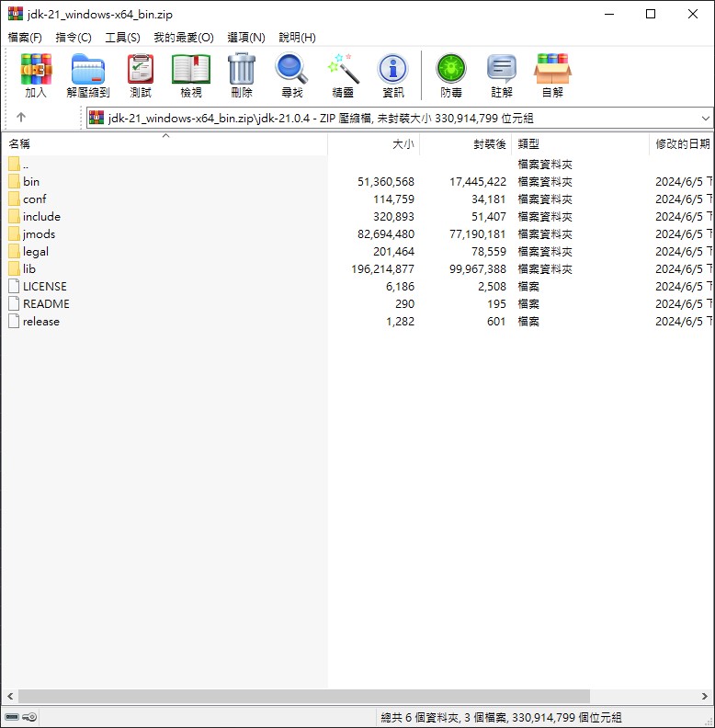The width and height of the screenshot is (715, 728).
Task: Open the 工具(S) menu
Action: 122,37
